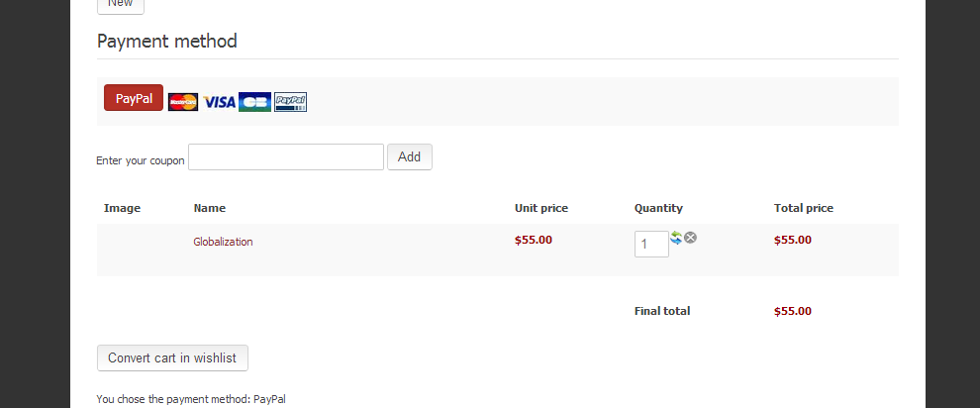Viewport: 980px width, 408px height.
Task: Click the MasterCard payment logo
Action: coord(183,102)
